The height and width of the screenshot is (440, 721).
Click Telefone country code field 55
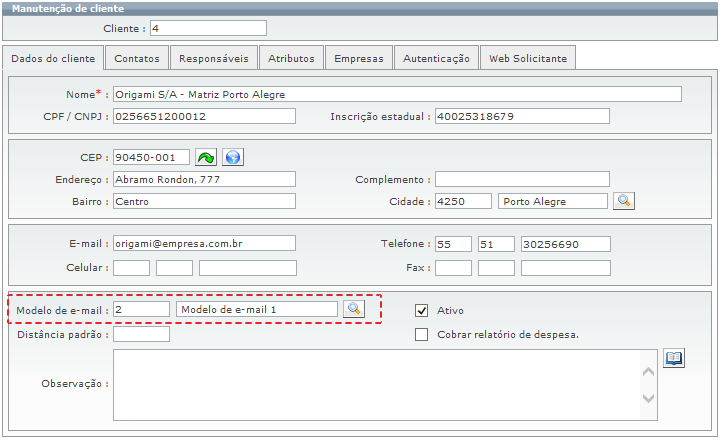click(453, 244)
